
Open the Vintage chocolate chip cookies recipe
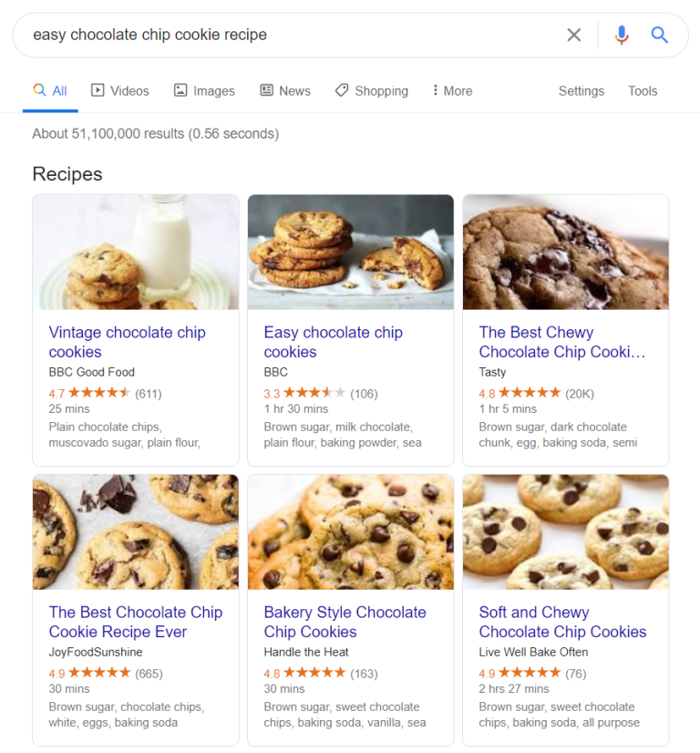point(127,342)
